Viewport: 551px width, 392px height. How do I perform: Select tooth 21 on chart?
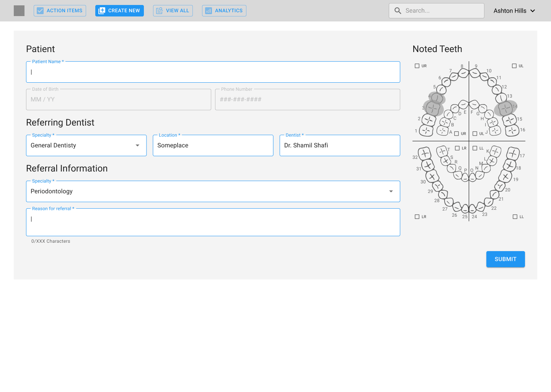[494, 195]
